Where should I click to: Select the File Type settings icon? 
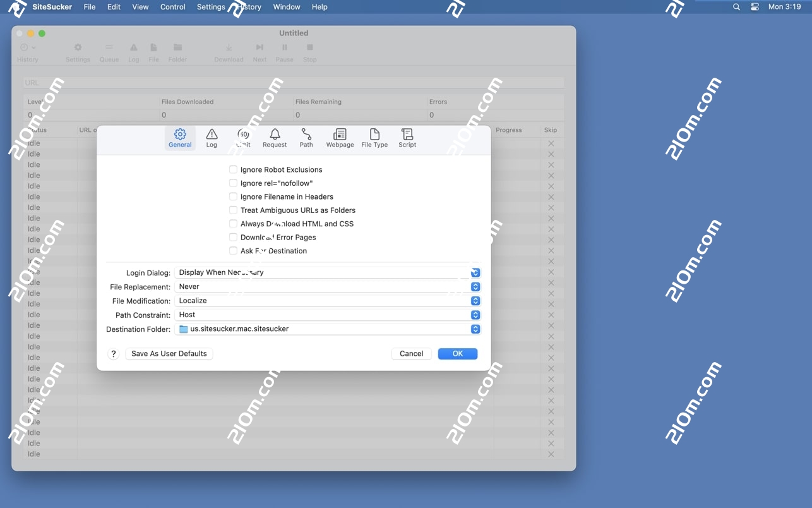click(x=374, y=138)
